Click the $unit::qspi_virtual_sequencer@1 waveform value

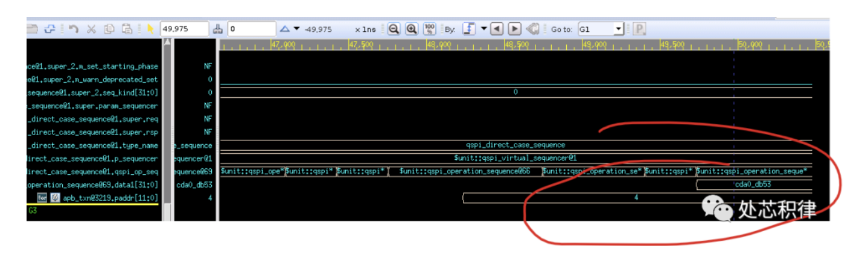coord(515,158)
